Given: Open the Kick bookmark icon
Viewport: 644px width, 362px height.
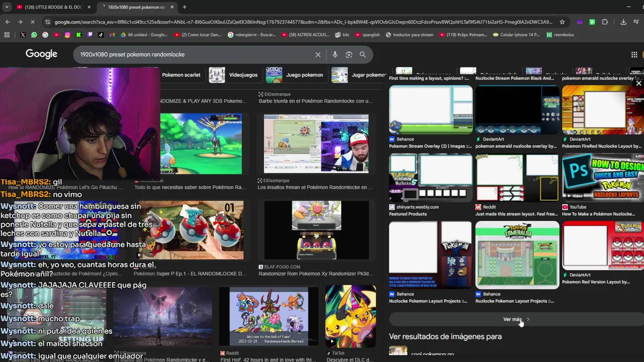Looking at the screenshot, I should [x=78, y=35].
